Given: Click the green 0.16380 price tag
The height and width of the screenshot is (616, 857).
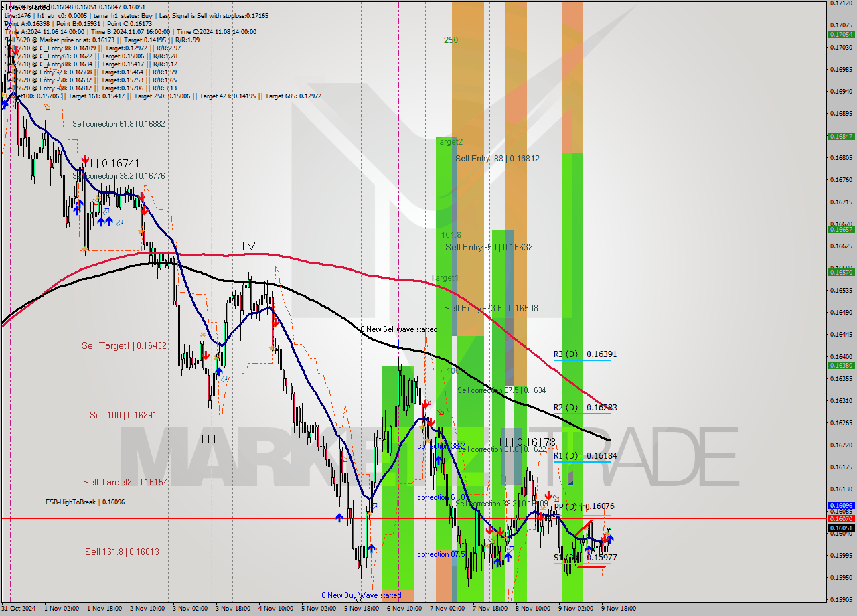Looking at the screenshot, I should coord(840,365).
